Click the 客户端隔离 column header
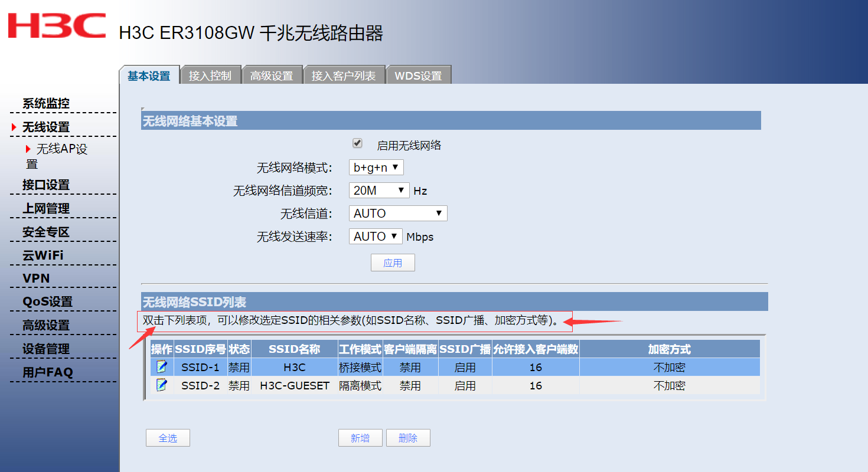This screenshot has width=868, height=472. (410, 349)
